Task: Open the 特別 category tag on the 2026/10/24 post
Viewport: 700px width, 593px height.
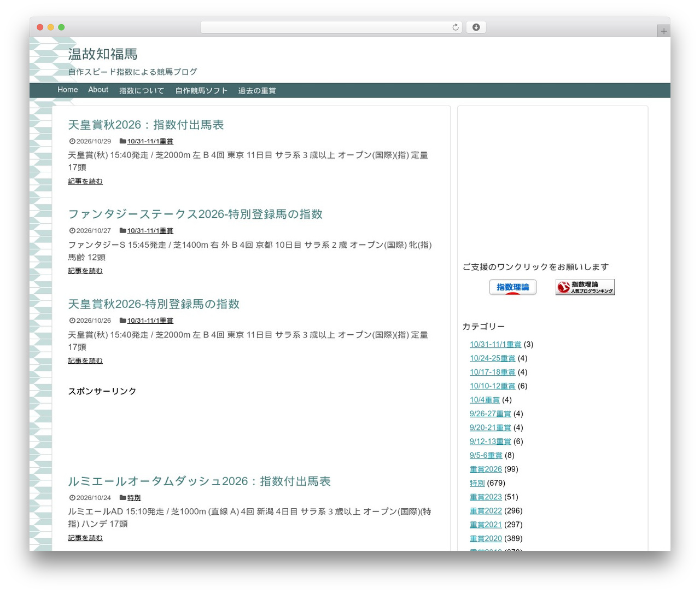Action: pos(134,498)
